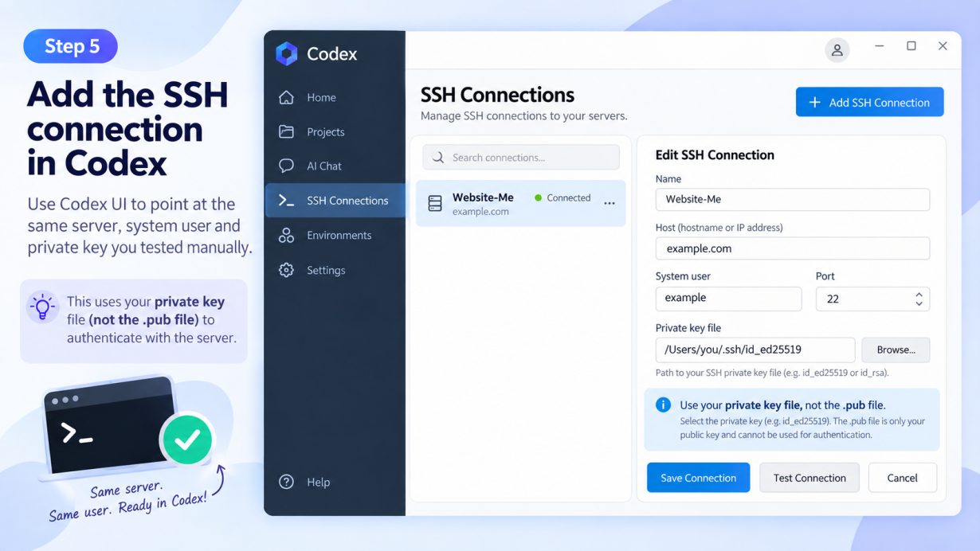Click the blue info icon in notice
This screenshot has width=980, height=551.
(x=663, y=405)
